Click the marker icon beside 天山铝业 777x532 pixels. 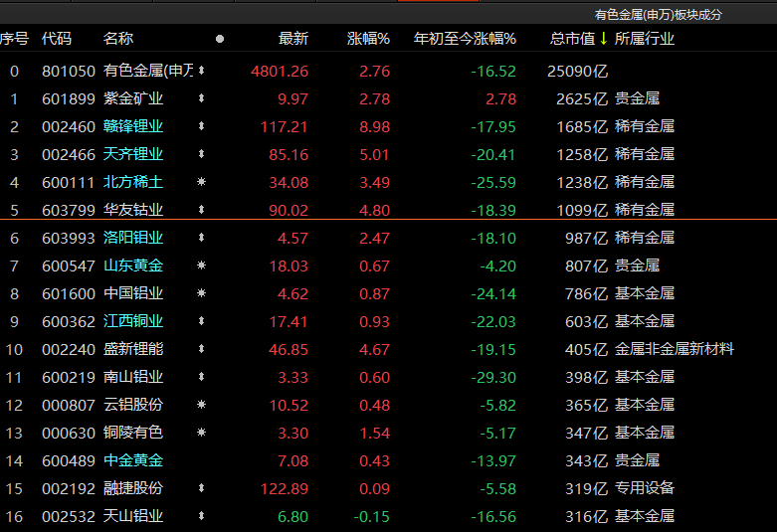(x=201, y=516)
